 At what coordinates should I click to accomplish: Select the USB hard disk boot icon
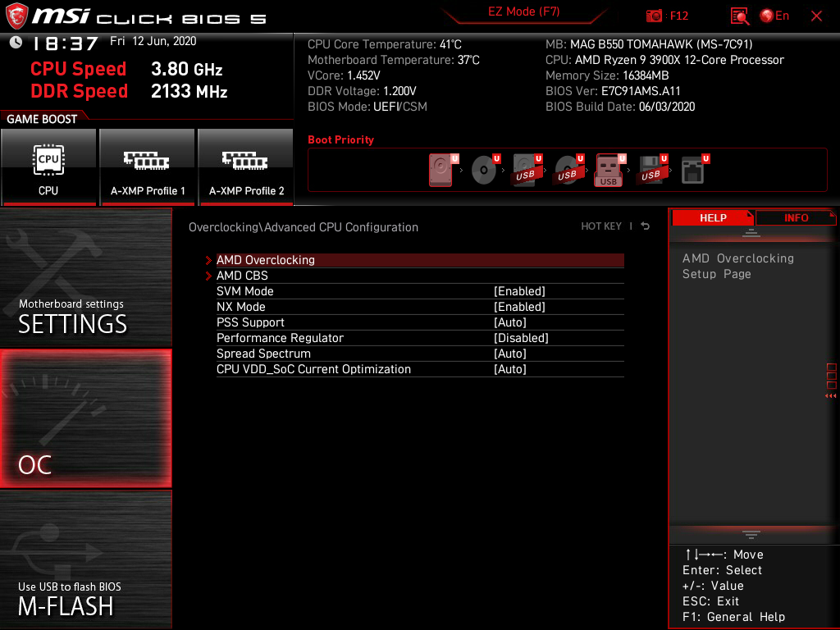pos(527,170)
